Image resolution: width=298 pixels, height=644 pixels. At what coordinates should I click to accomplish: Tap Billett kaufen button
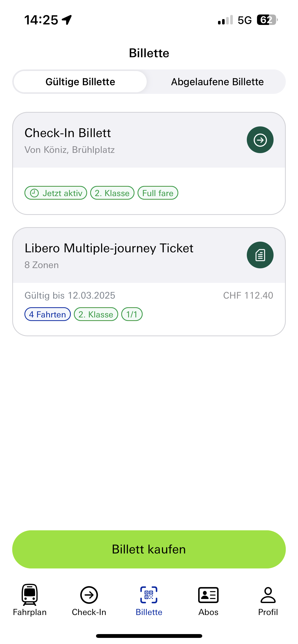(149, 549)
